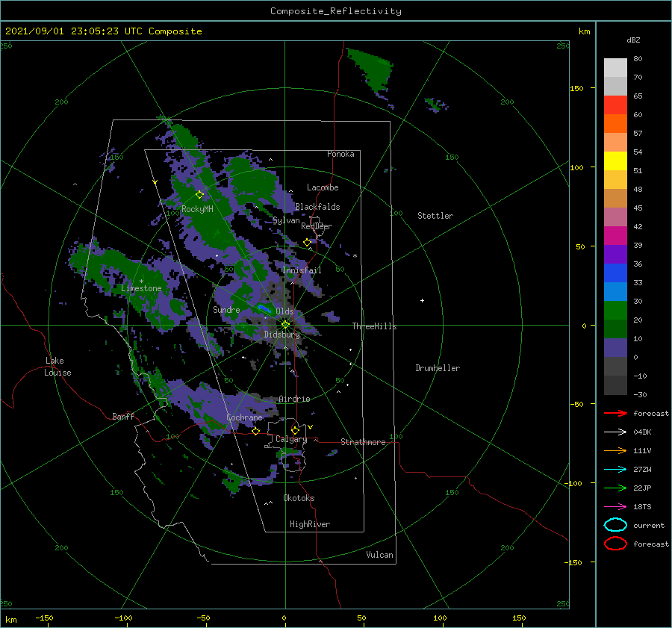Select the Blackfalds city label
Viewport: 672px width, 628px height.
pos(317,207)
